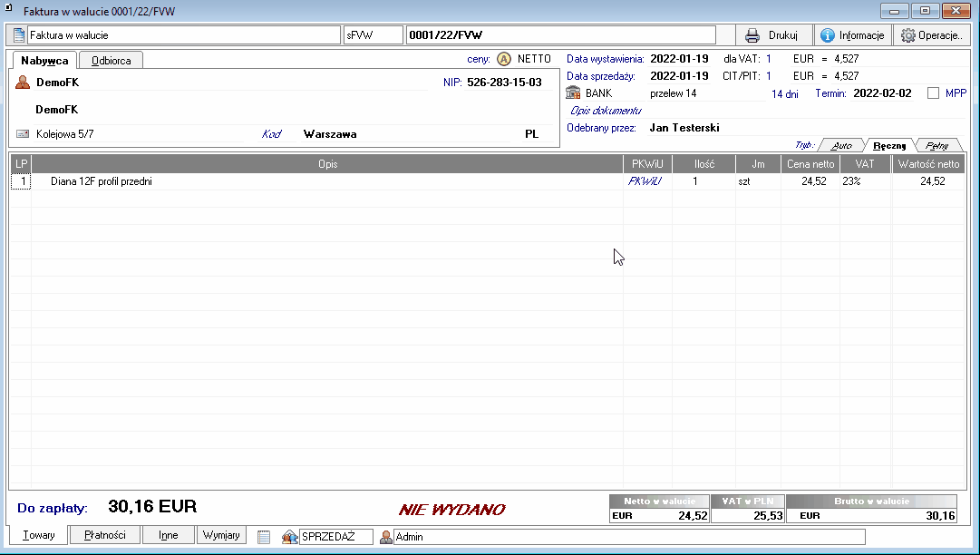
Task: Enable the MPP checkbox
Action: click(933, 93)
